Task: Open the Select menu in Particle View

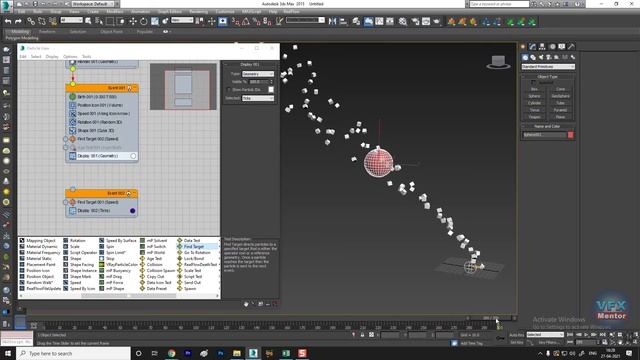Action: coord(36,57)
